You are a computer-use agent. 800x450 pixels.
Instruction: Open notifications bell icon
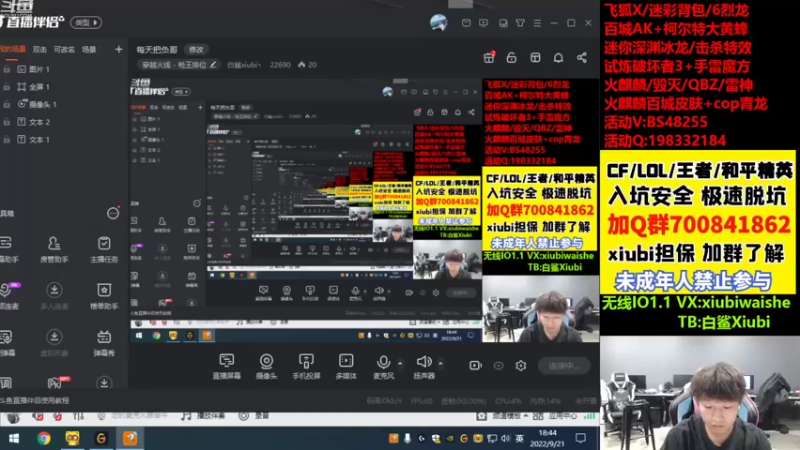click(558, 57)
